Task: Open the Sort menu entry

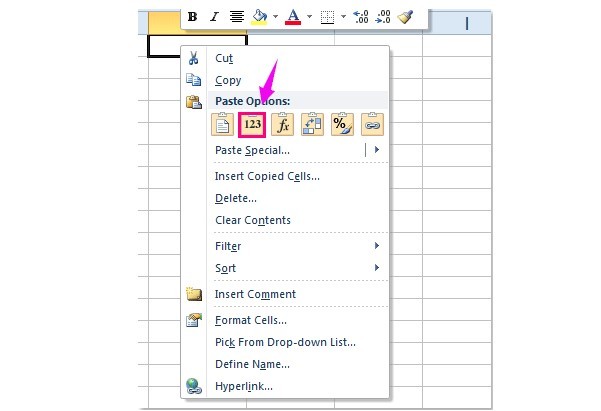Action: click(x=225, y=268)
